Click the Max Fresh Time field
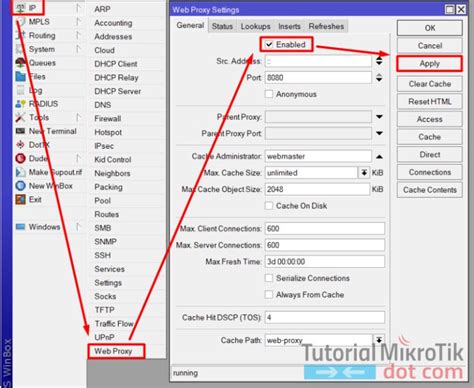Screen dimensions: 474x388 coord(325,261)
